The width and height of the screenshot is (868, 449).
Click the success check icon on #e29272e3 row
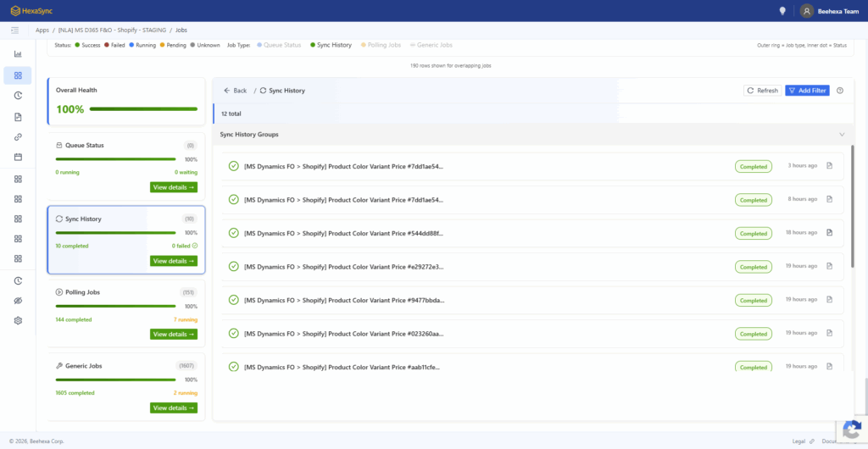coord(234,267)
